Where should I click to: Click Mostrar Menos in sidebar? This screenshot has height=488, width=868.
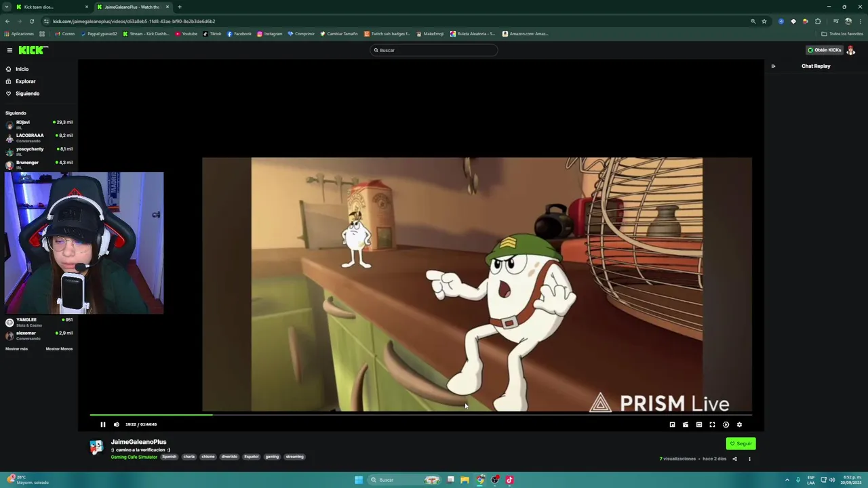pyautogui.click(x=59, y=349)
